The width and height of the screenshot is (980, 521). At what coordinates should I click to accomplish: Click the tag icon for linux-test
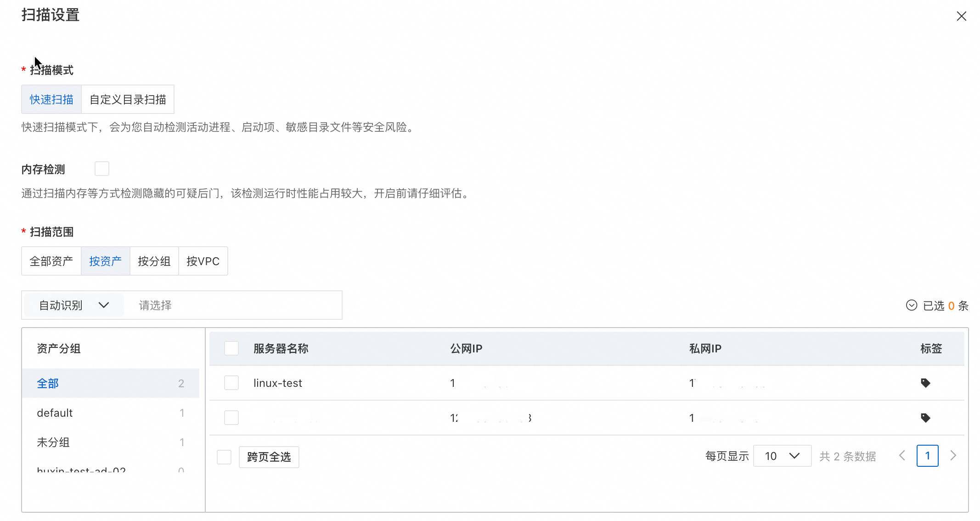[x=925, y=383]
